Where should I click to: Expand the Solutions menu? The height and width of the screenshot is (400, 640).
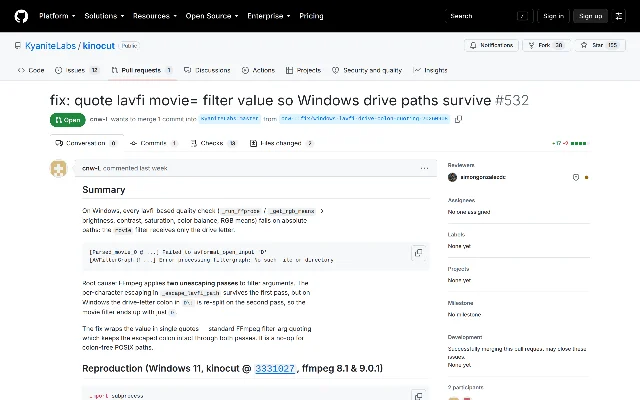tap(104, 16)
